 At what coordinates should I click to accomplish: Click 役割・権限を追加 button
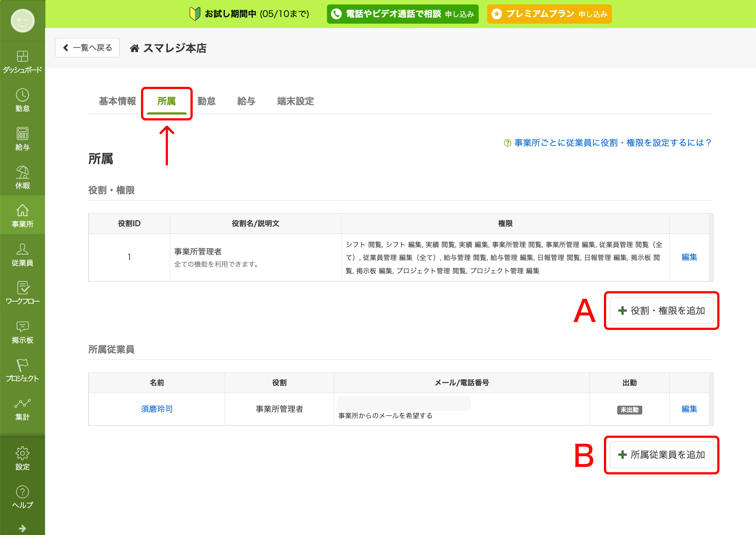tap(661, 311)
